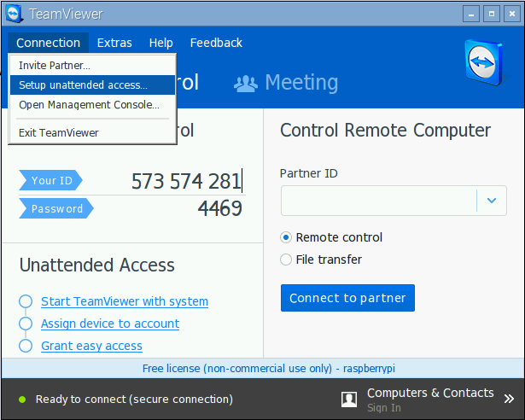Click the Computers & Contacts label
Image resolution: width=525 pixels, height=420 pixels.
[430, 393]
